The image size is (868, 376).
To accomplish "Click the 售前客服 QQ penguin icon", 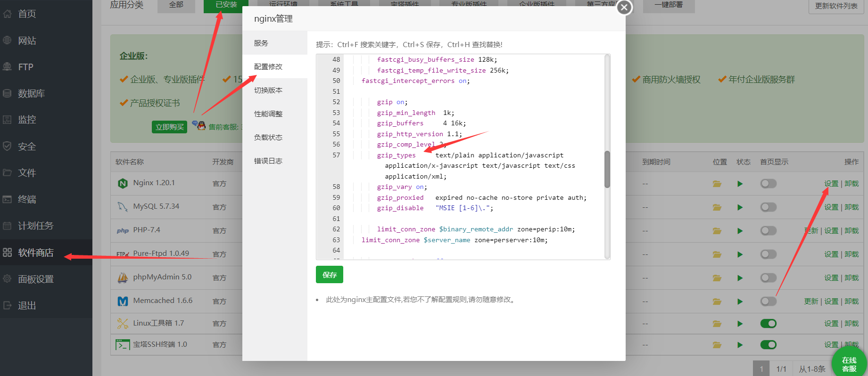I will click(x=201, y=125).
